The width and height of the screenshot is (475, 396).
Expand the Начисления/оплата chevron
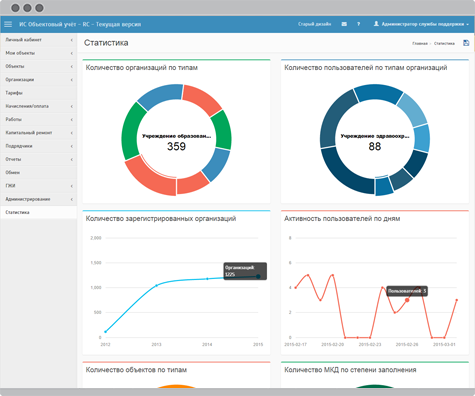coord(72,106)
